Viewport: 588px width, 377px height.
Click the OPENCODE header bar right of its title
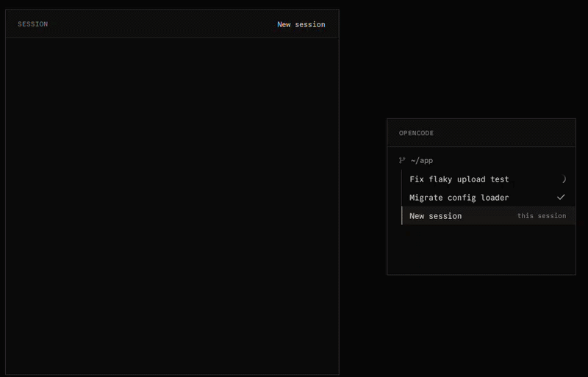504,133
